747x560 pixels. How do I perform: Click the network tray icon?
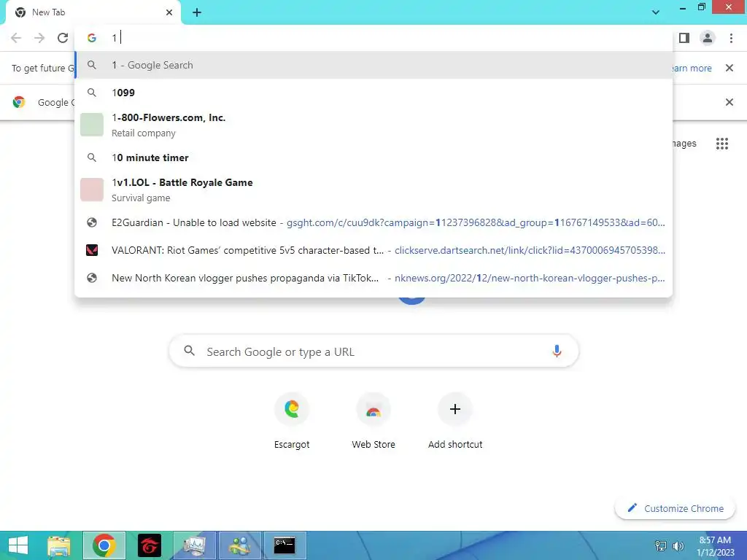point(661,545)
